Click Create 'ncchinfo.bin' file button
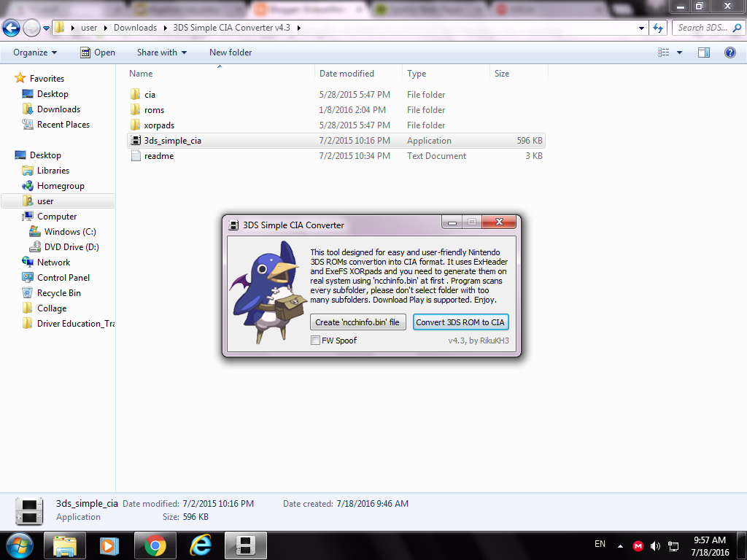Image resolution: width=747 pixels, height=560 pixels. coord(357,322)
